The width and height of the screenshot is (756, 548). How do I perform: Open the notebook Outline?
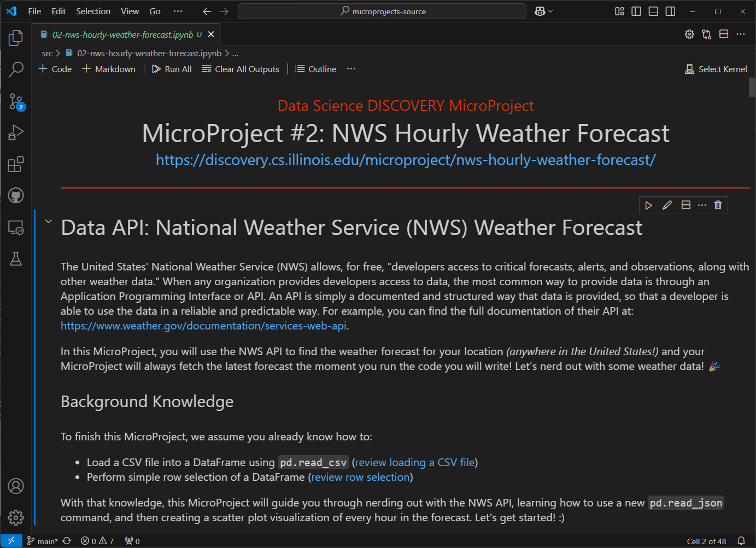click(316, 69)
